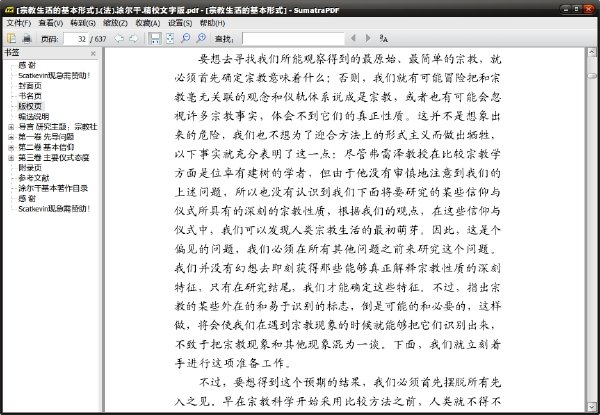Screen dimensions: 600x415
Task: Select the 涂尔干基本著作目录 bookmark
Action: (x=53, y=188)
